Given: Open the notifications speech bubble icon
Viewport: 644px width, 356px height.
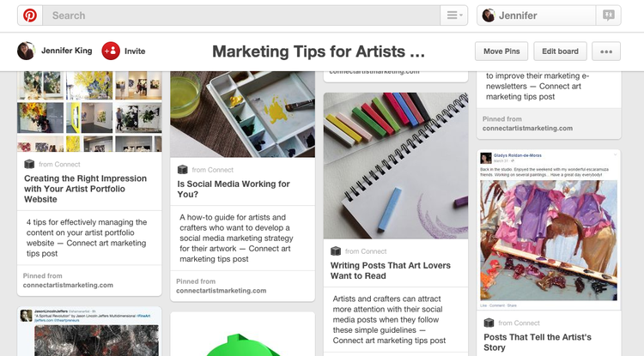Looking at the screenshot, I should coord(608,15).
